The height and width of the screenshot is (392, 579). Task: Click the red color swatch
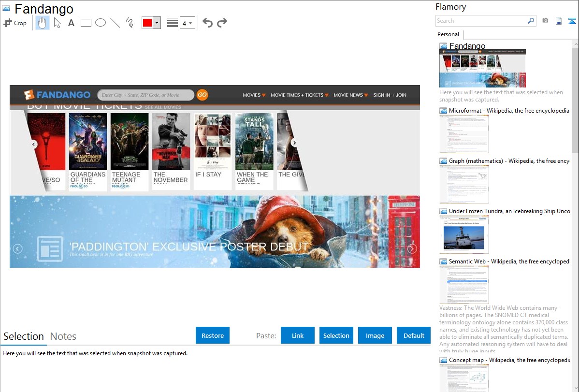point(147,23)
